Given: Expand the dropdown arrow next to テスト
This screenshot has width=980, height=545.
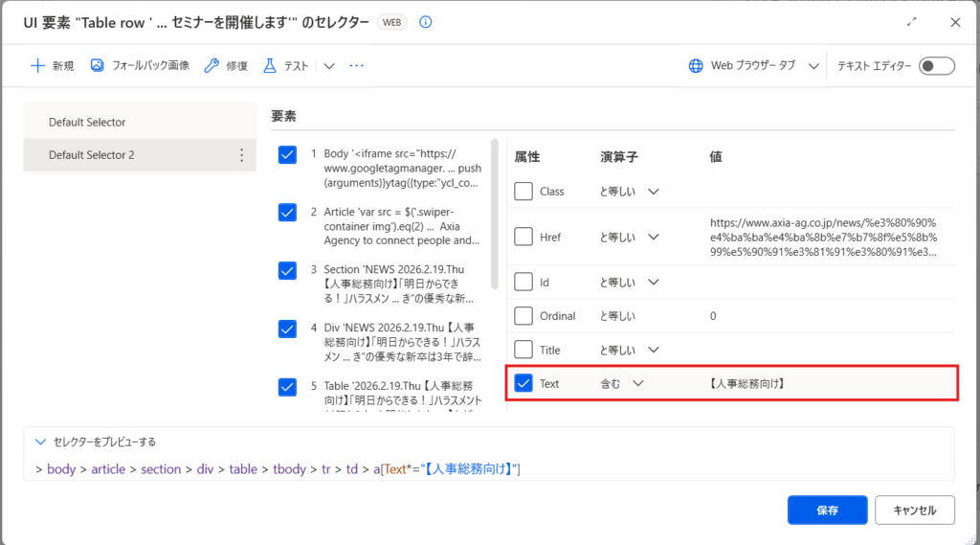Looking at the screenshot, I should click(329, 66).
